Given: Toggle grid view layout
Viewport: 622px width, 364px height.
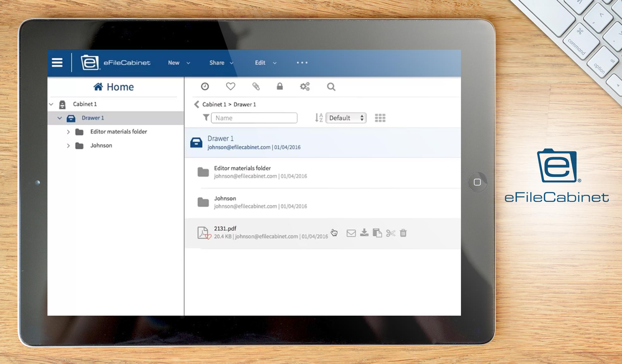Looking at the screenshot, I should pos(380,118).
